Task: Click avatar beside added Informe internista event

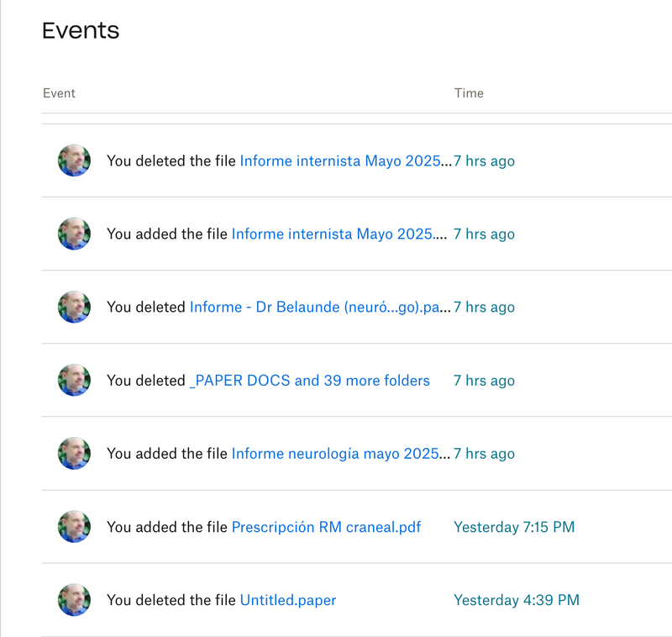Action: point(74,234)
